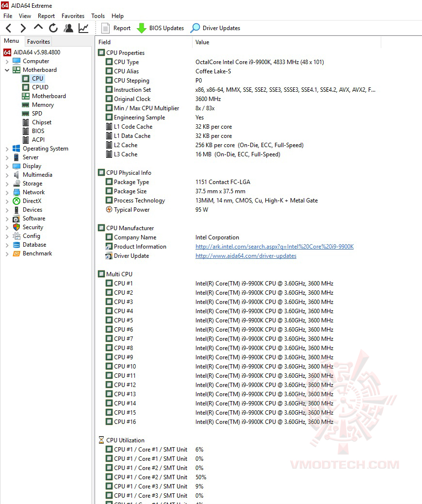Select the ACPI chip icon
422x504 pixels.
[x=26, y=140]
